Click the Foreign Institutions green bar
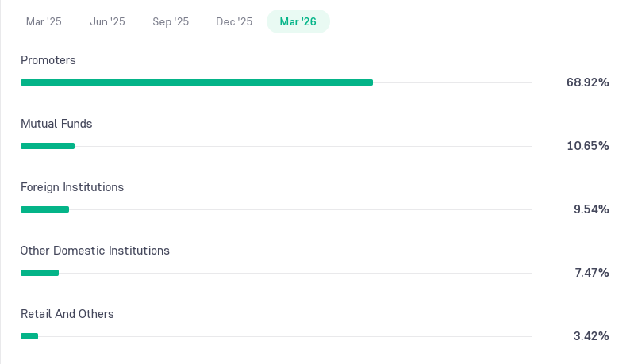The height and width of the screenshot is (364, 634). (x=45, y=209)
